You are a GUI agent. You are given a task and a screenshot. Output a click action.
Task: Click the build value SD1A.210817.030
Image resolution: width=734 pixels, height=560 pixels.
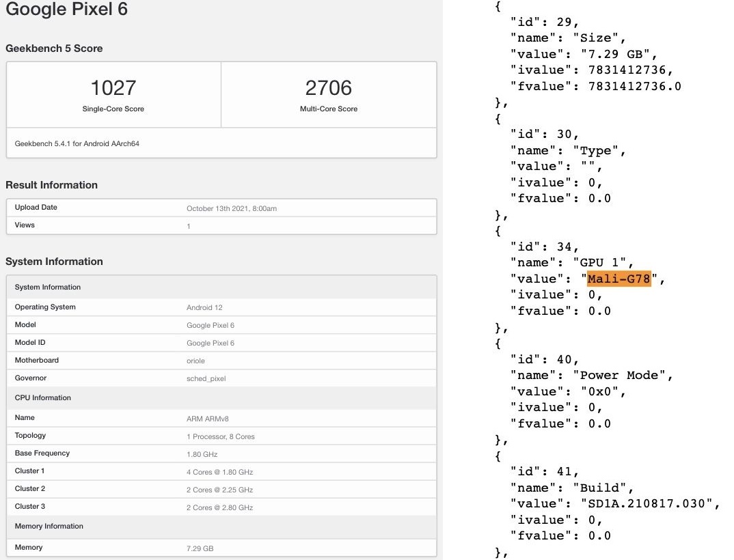649,504
